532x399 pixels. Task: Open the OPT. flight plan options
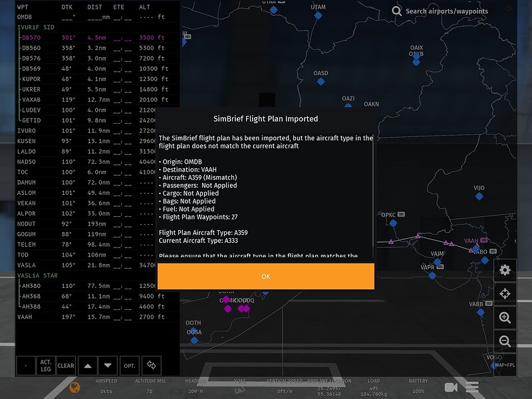[x=129, y=365]
